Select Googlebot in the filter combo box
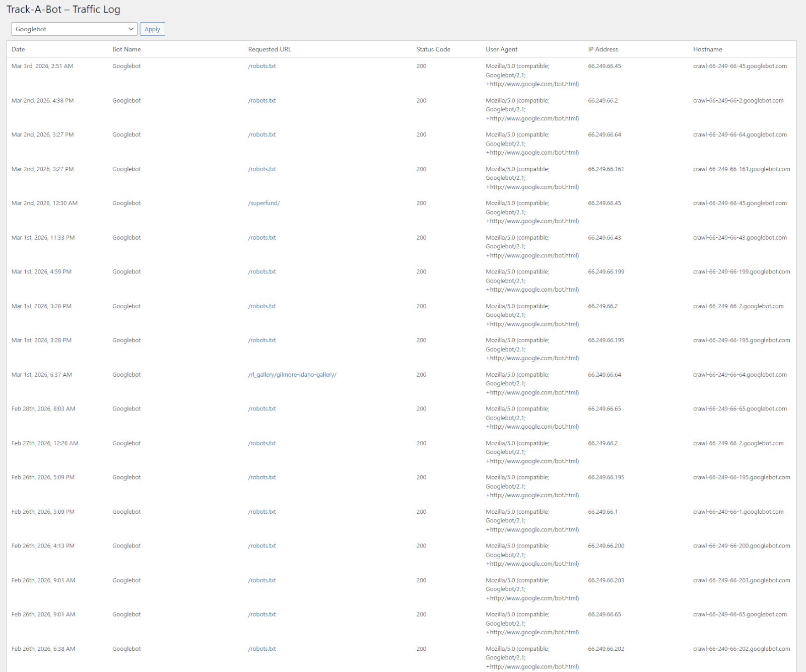 tap(74, 29)
